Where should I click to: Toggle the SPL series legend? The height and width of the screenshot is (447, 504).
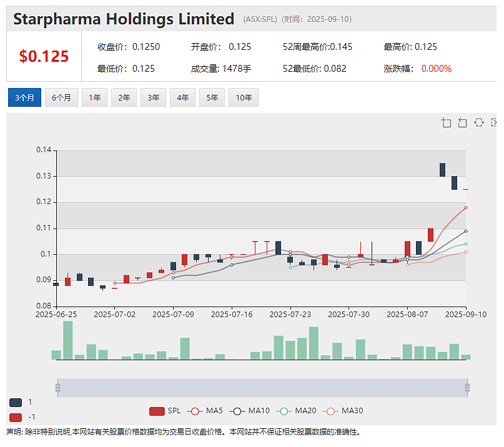click(x=165, y=411)
